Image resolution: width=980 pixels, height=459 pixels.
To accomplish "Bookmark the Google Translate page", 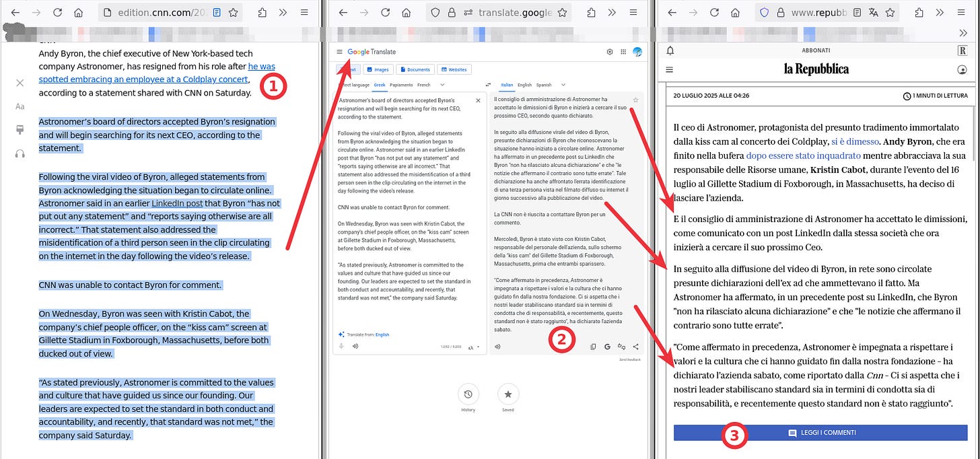I will 561,12.
